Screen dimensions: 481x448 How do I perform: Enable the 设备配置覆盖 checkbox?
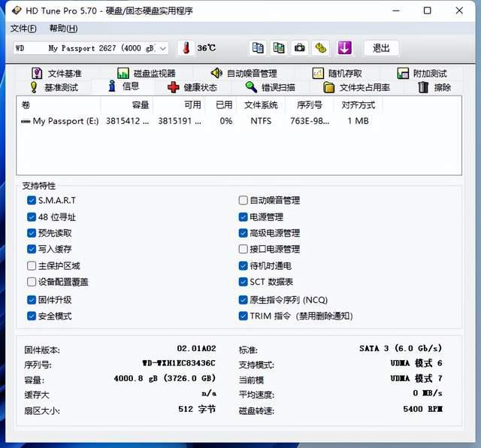tap(32, 282)
